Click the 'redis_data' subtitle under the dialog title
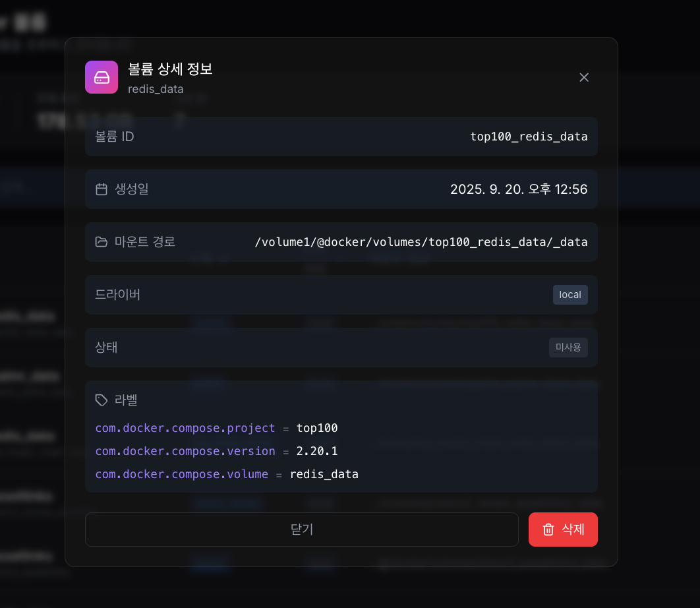Screen dimensions: 700x608 tap(156, 89)
